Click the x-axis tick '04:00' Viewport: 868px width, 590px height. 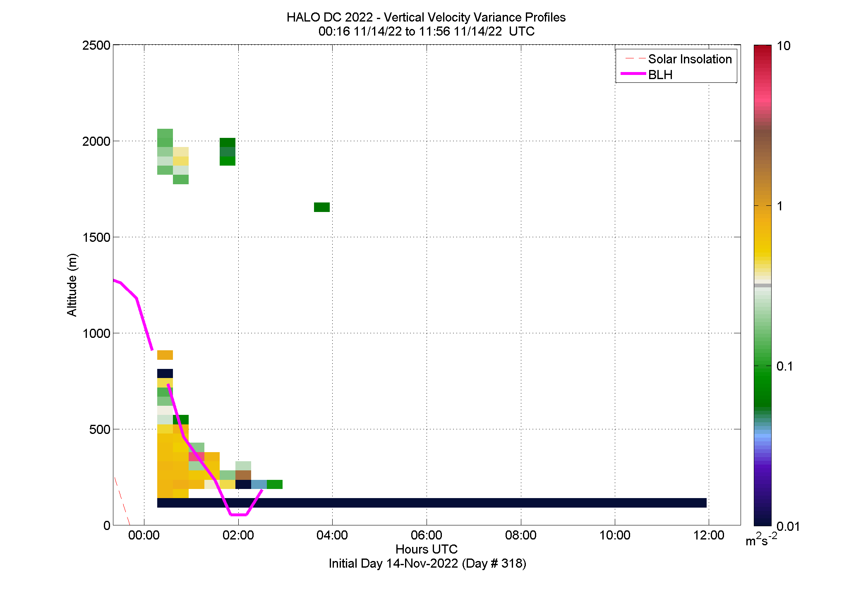332,535
